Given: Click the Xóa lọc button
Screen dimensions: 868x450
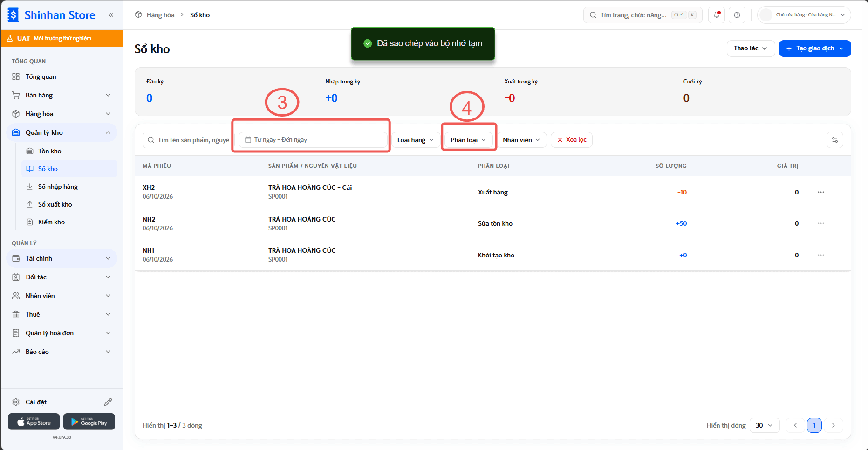Looking at the screenshot, I should coord(572,140).
